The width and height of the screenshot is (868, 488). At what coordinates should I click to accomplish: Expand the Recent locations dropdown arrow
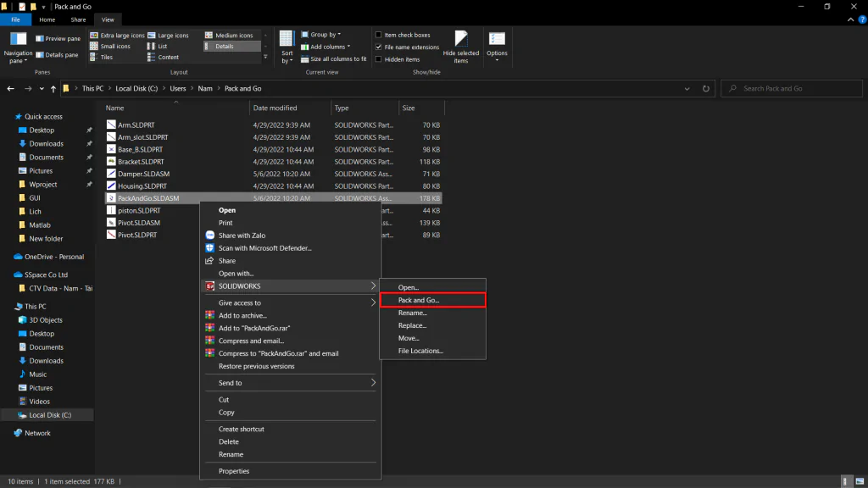[x=42, y=88]
